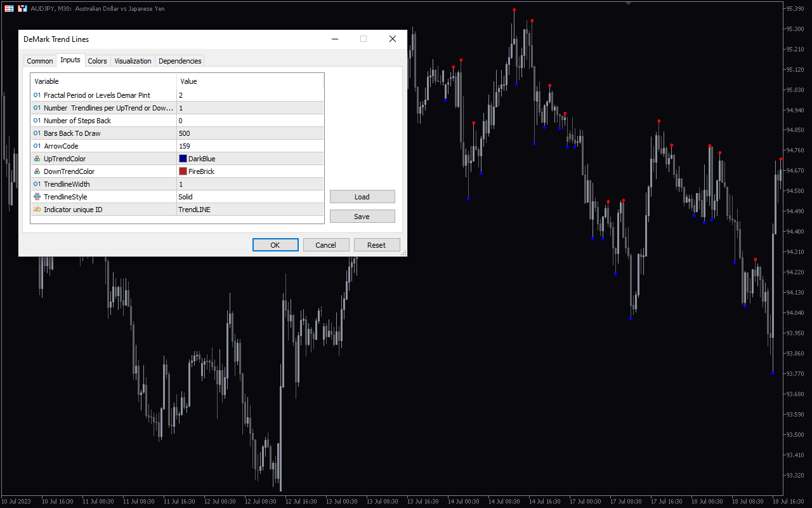Select the Inputs tab
The width and height of the screenshot is (812, 508).
(70, 60)
